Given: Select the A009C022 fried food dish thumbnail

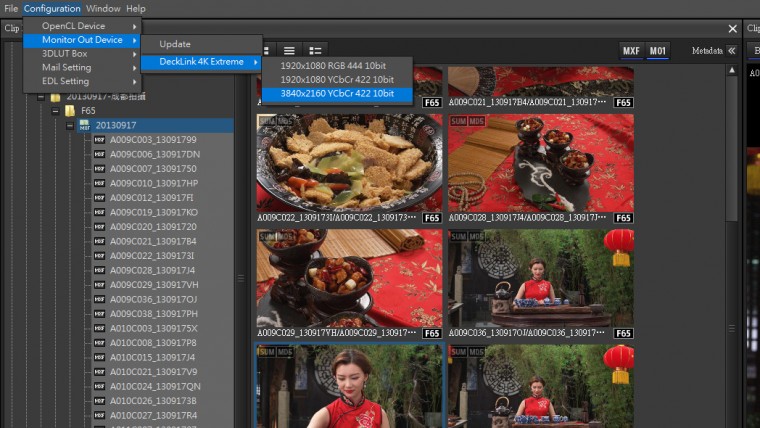Looking at the screenshot, I should tap(349, 160).
